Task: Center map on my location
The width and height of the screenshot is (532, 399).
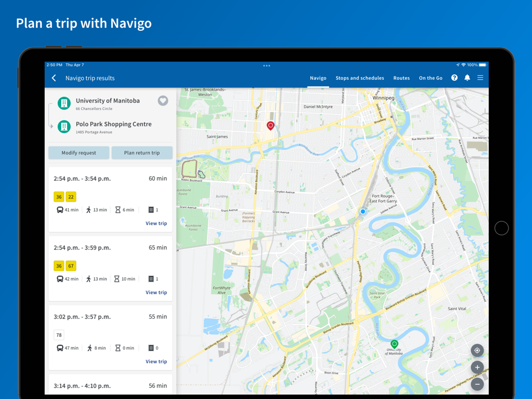Action: pyautogui.click(x=477, y=351)
